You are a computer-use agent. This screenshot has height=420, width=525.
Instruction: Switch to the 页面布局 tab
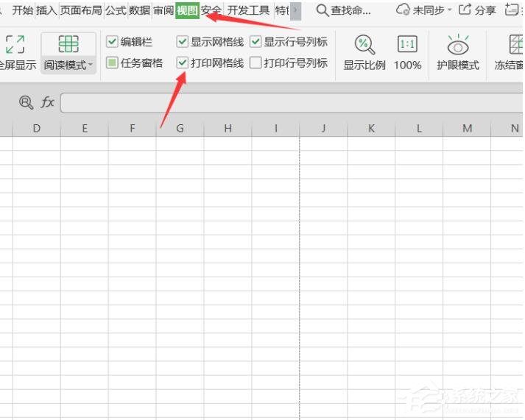[81, 10]
